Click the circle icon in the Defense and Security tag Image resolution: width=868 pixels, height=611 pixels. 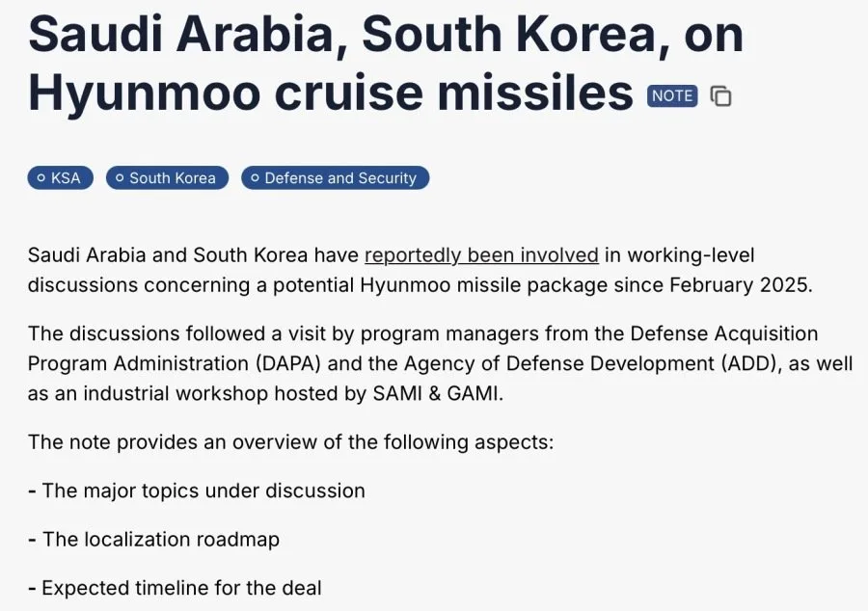tap(255, 178)
